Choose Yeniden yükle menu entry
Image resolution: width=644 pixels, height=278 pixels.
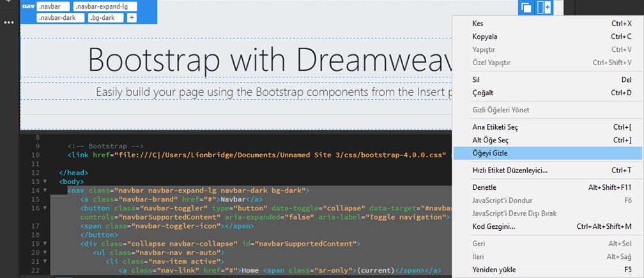point(547,270)
